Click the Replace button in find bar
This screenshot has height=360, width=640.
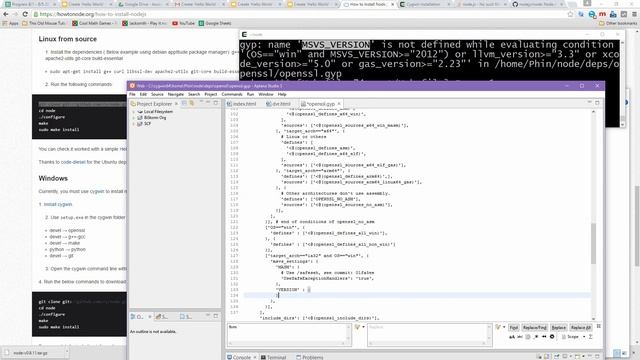tap(558, 328)
